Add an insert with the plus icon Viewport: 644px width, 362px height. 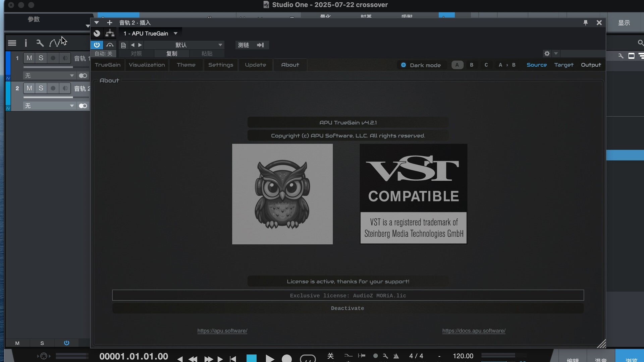point(110,22)
